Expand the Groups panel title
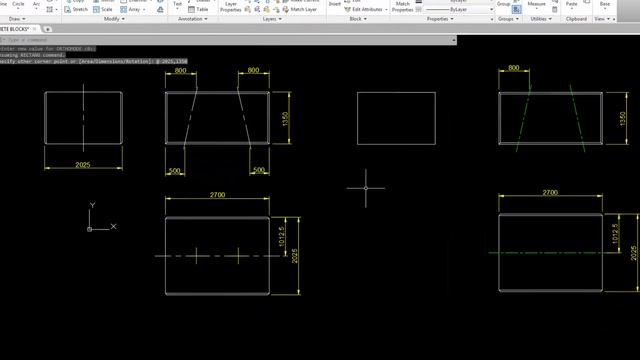The width and height of the screenshot is (640, 360). tap(508, 19)
